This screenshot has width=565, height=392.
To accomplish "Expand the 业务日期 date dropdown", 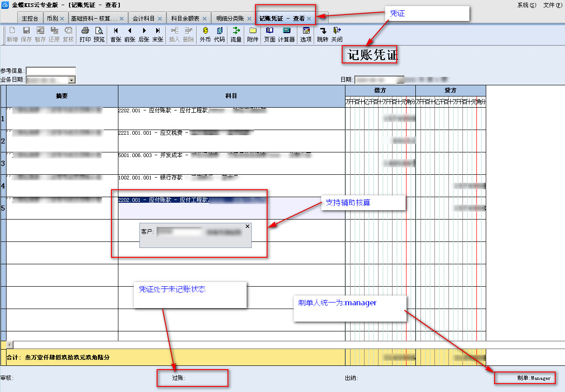I will tap(71, 80).
